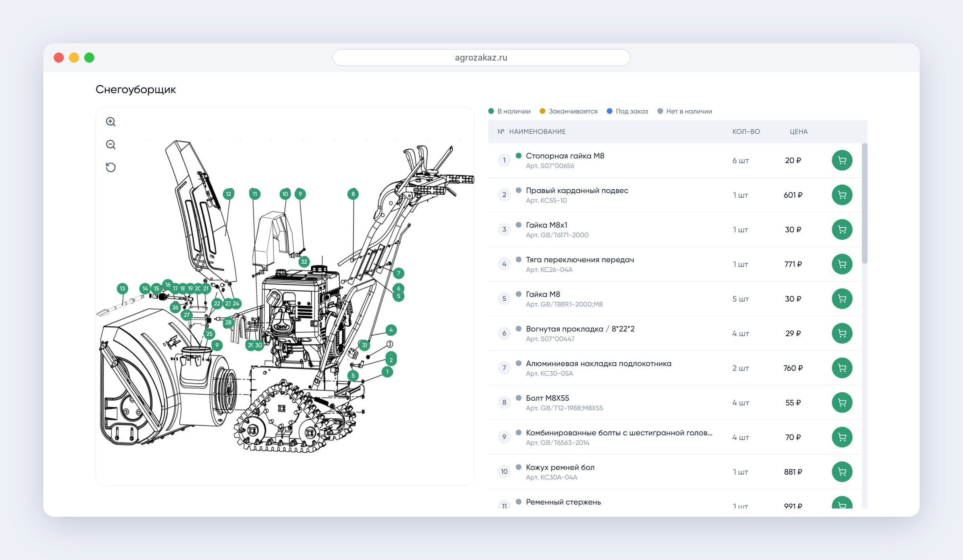Select diagram marker number 4
Viewport: 963px width, 560px height.
[391, 330]
